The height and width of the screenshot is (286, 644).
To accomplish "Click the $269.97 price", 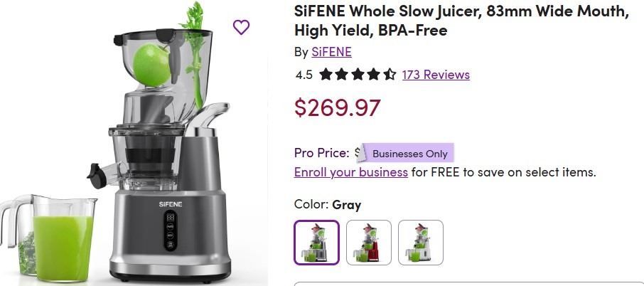I will [337, 107].
